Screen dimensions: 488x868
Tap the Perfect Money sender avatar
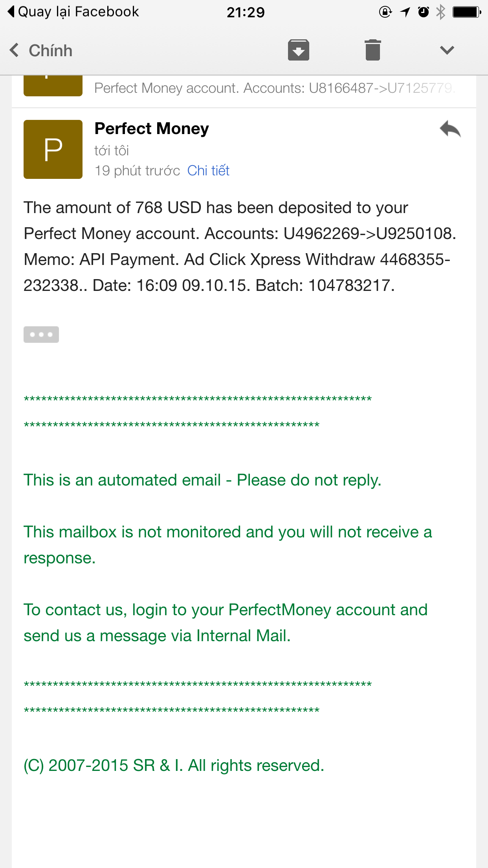(53, 149)
